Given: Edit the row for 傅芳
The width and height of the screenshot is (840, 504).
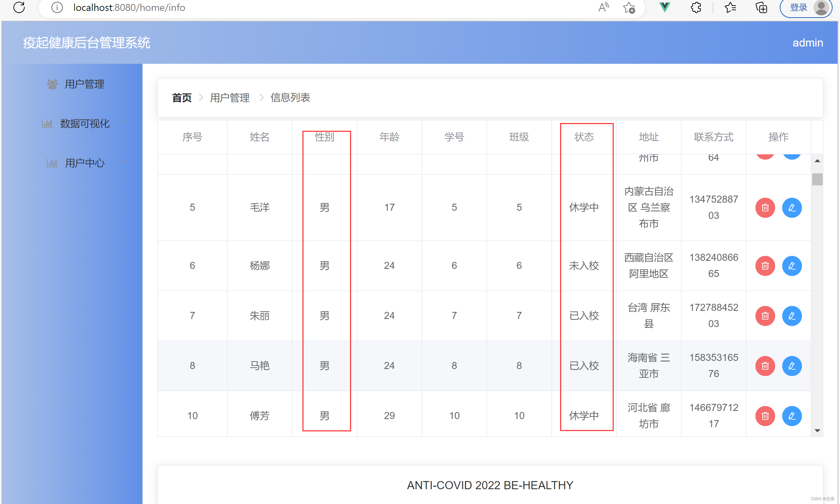Looking at the screenshot, I should (792, 416).
